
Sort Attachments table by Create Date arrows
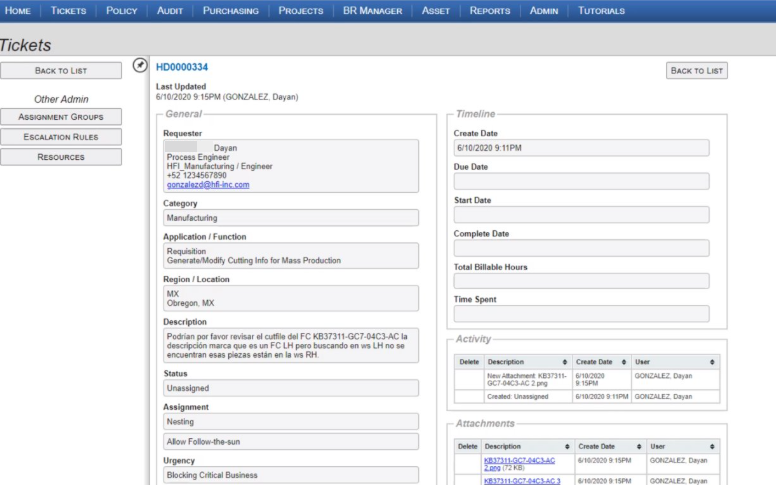(x=636, y=446)
